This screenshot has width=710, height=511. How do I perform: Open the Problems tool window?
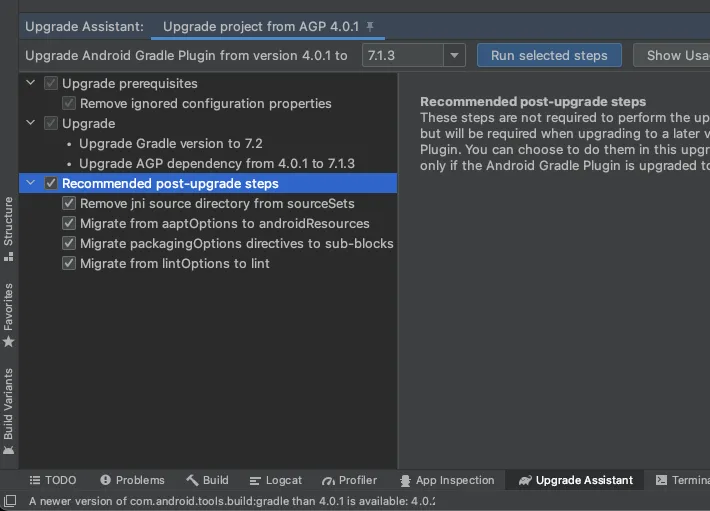[x=132, y=480]
